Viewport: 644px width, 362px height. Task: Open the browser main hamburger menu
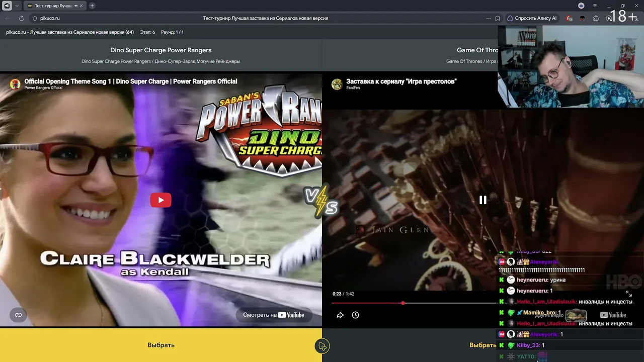tap(595, 6)
